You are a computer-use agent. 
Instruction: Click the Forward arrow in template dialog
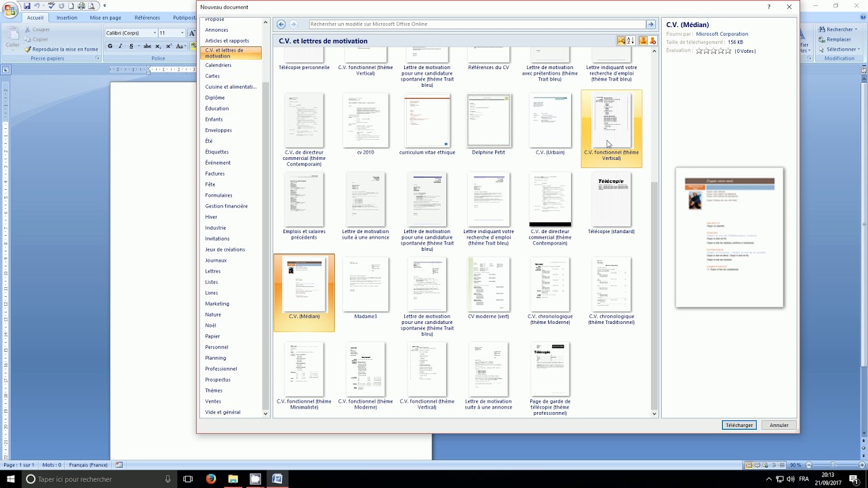coord(294,24)
